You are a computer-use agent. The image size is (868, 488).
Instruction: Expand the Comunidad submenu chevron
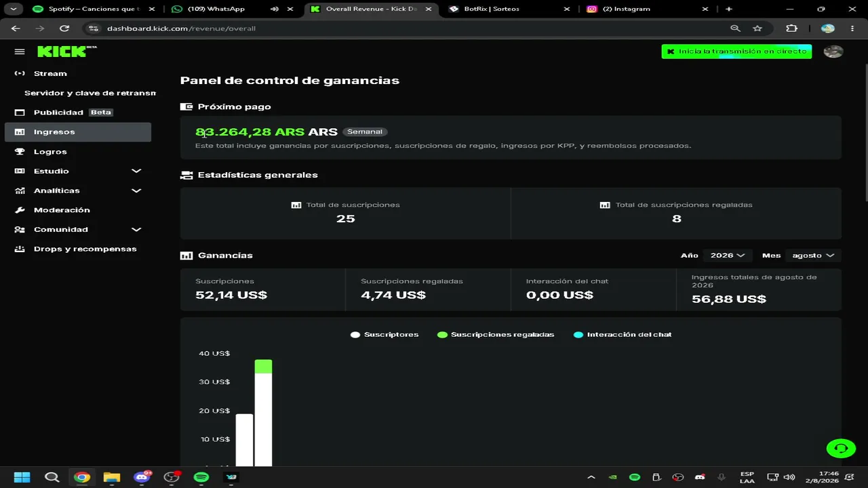pos(136,229)
